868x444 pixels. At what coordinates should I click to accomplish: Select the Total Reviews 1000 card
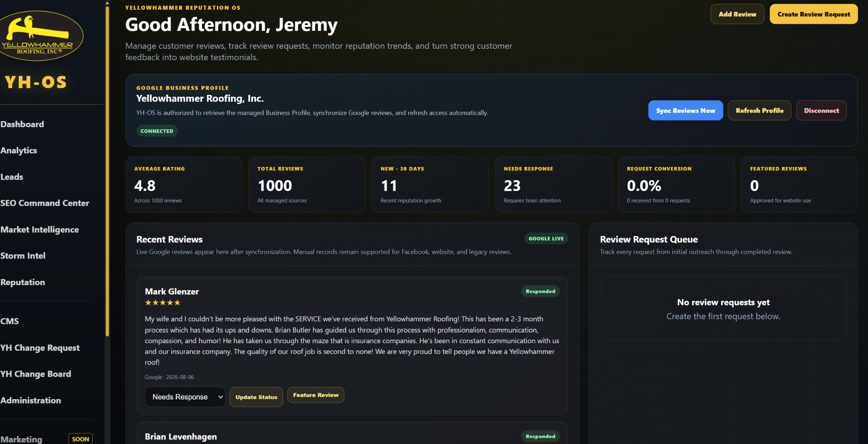307,184
